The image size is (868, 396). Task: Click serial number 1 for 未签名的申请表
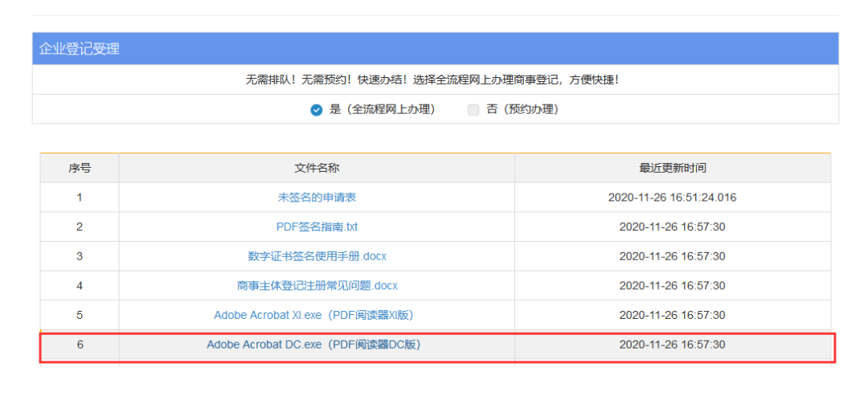coord(80,198)
